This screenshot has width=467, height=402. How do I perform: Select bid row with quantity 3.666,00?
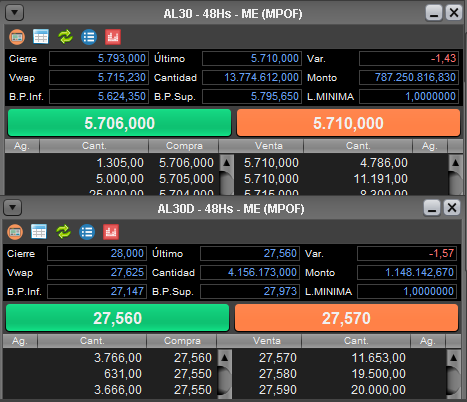click(x=111, y=390)
